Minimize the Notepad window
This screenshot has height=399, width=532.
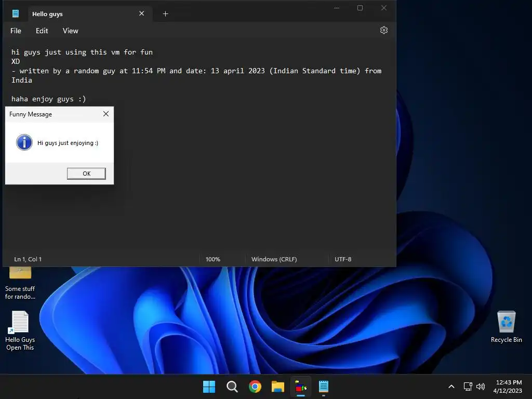pyautogui.click(x=337, y=8)
